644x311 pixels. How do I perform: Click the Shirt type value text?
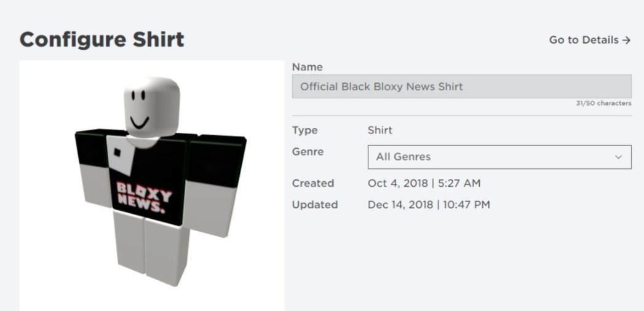(x=380, y=130)
